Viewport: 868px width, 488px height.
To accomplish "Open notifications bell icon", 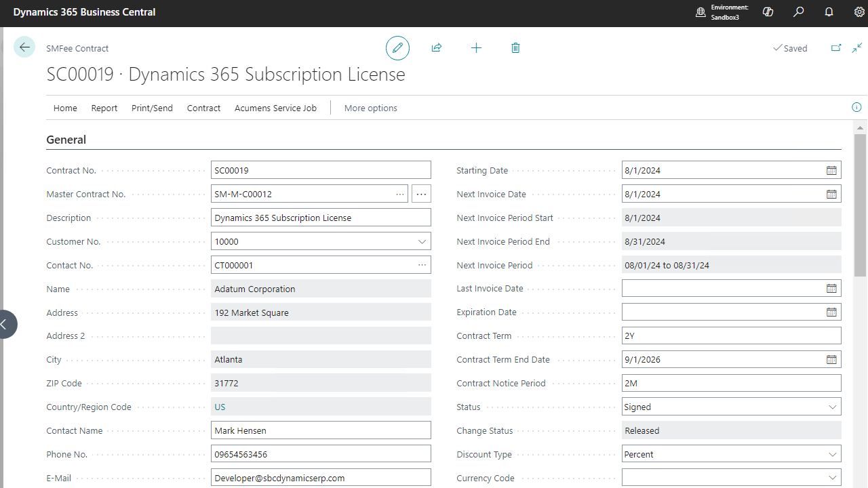I will pyautogui.click(x=829, y=12).
